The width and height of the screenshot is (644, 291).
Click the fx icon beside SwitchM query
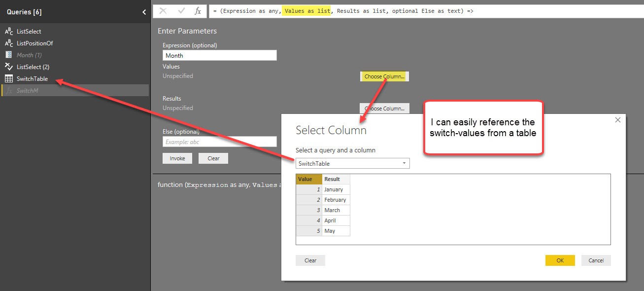[x=9, y=91]
